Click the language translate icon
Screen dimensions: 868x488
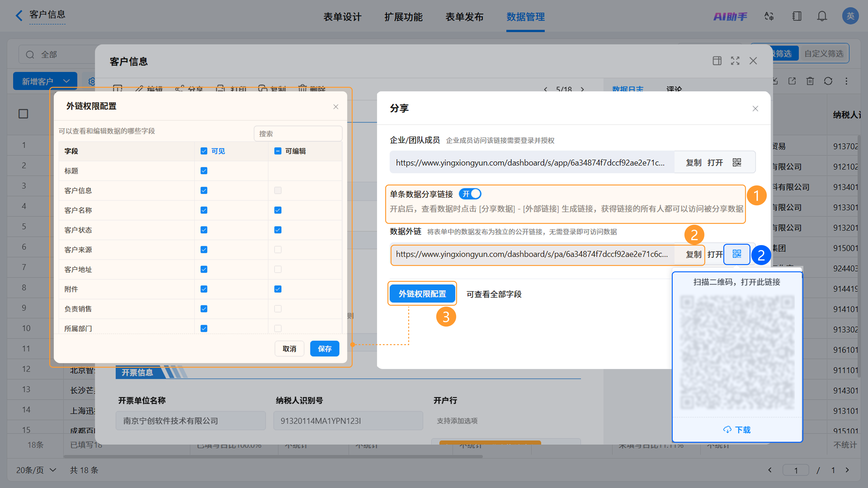[x=769, y=16]
